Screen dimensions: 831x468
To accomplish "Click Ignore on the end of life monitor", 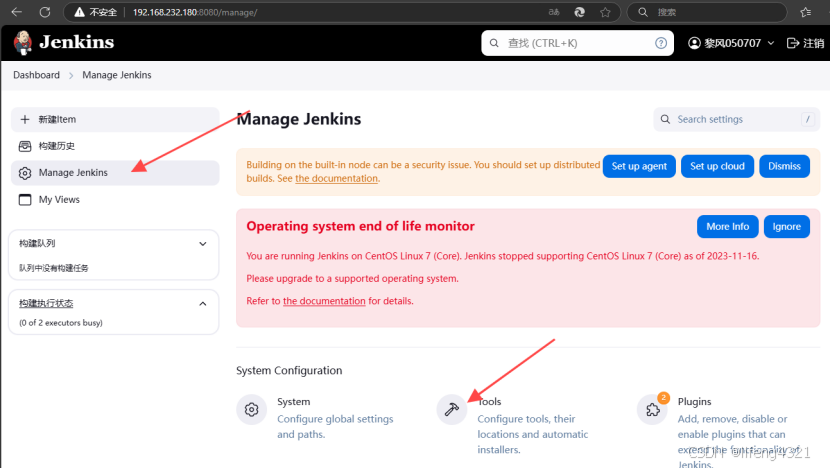I will click(x=786, y=226).
